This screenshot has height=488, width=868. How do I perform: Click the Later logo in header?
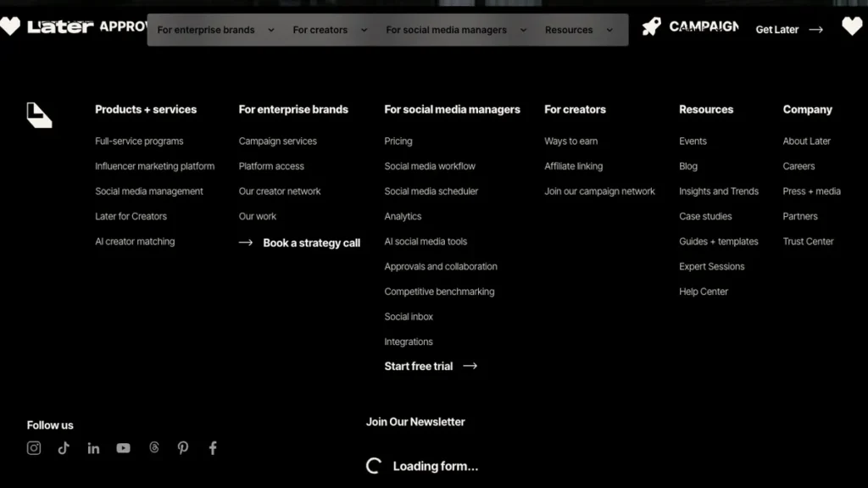coord(60,26)
